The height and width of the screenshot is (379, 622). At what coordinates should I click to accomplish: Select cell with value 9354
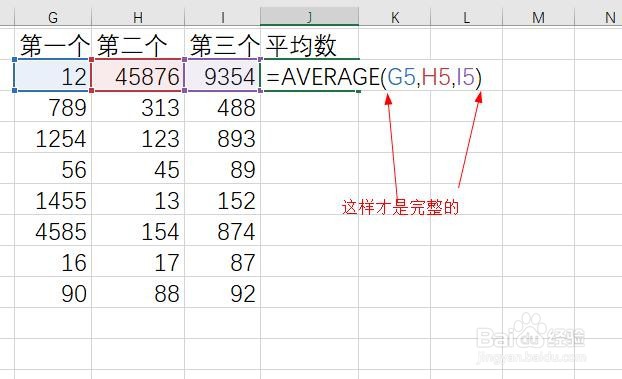tap(223, 75)
